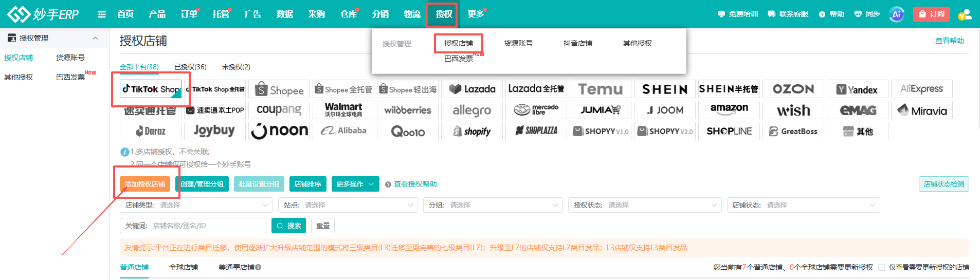The height and width of the screenshot is (280, 980).
Task: Open the AI assistant icon
Action: [x=897, y=14]
